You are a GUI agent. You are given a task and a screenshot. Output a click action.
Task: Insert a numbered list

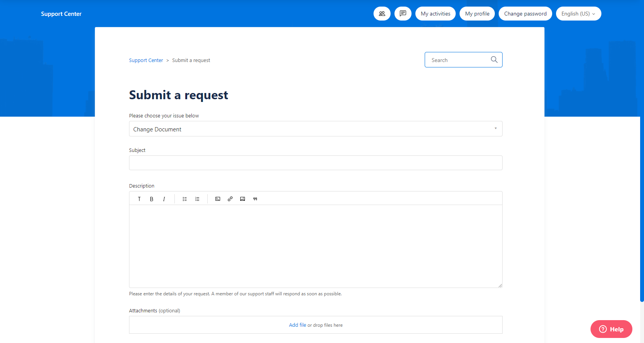pos(197,199)
